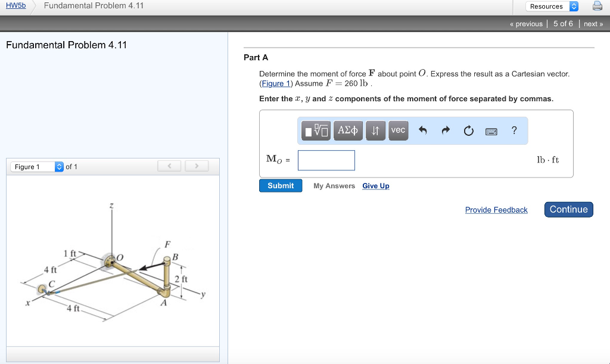
Task: Select the superscript/subscript arrows icon
Action: 375,130
